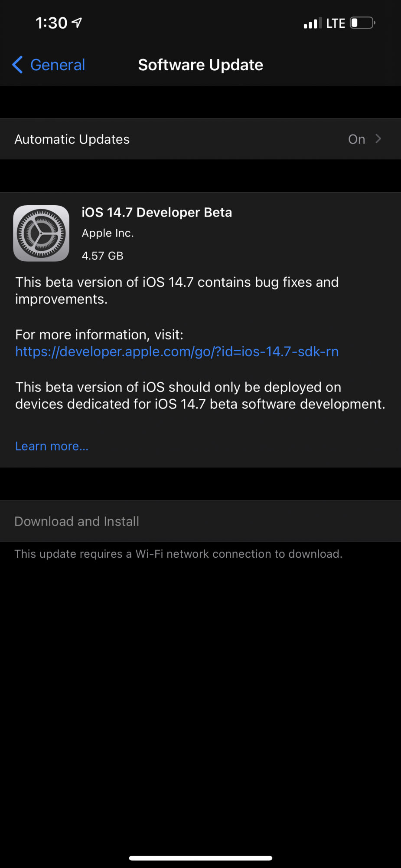The width and height of the screenshot is (401, 868).
Task: Open the developer.apple.com release notes link
Action: point(177,352)
